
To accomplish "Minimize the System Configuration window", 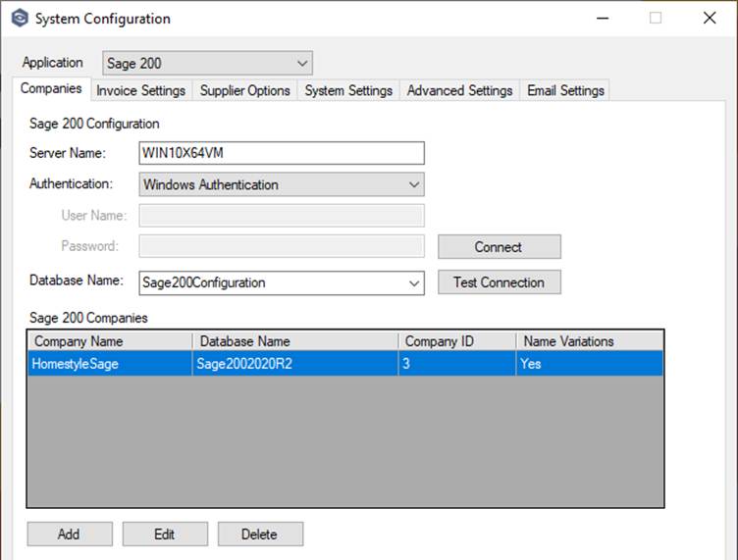I will tap(603, 19).
